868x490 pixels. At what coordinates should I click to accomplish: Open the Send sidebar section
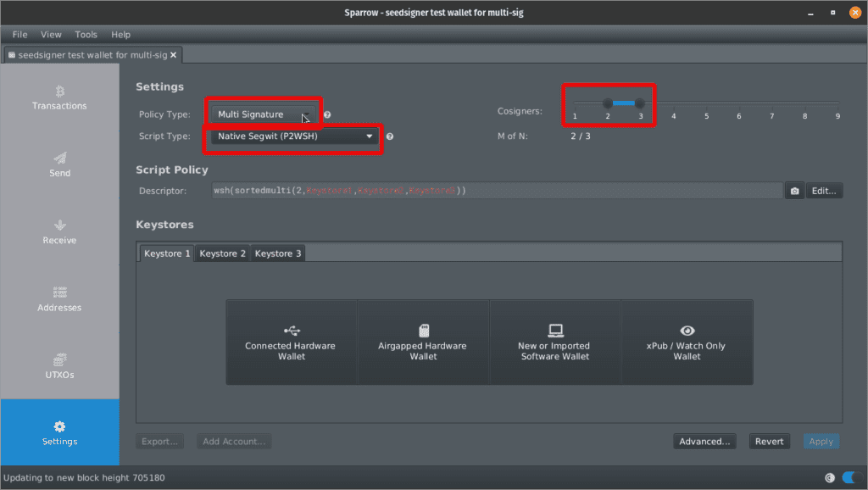[60, 165]
